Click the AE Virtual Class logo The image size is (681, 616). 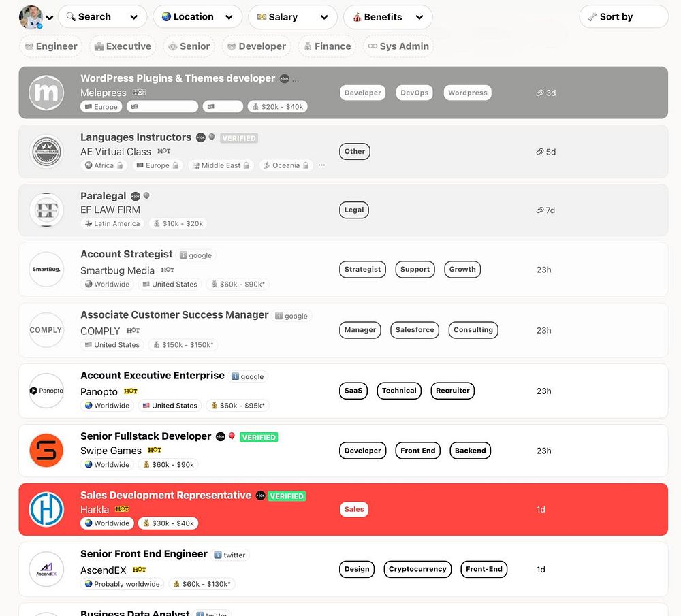46,152
